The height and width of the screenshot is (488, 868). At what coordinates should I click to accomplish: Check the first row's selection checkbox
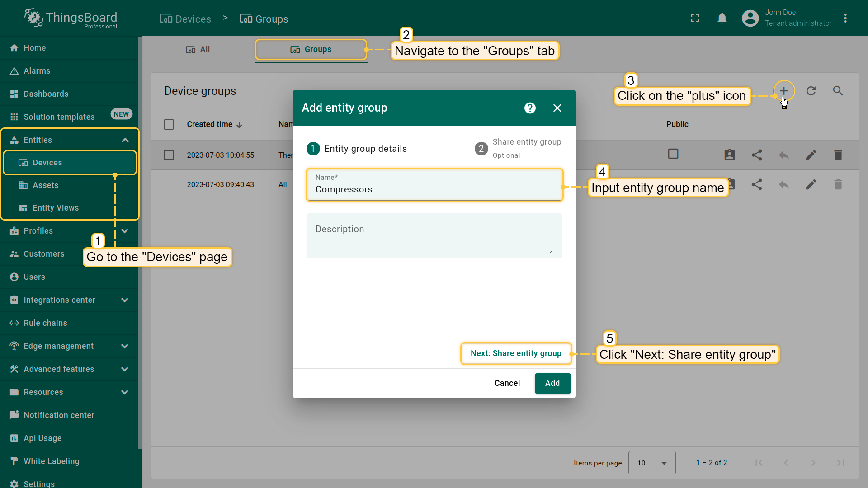pyautogui.click(x=169, y=155)
